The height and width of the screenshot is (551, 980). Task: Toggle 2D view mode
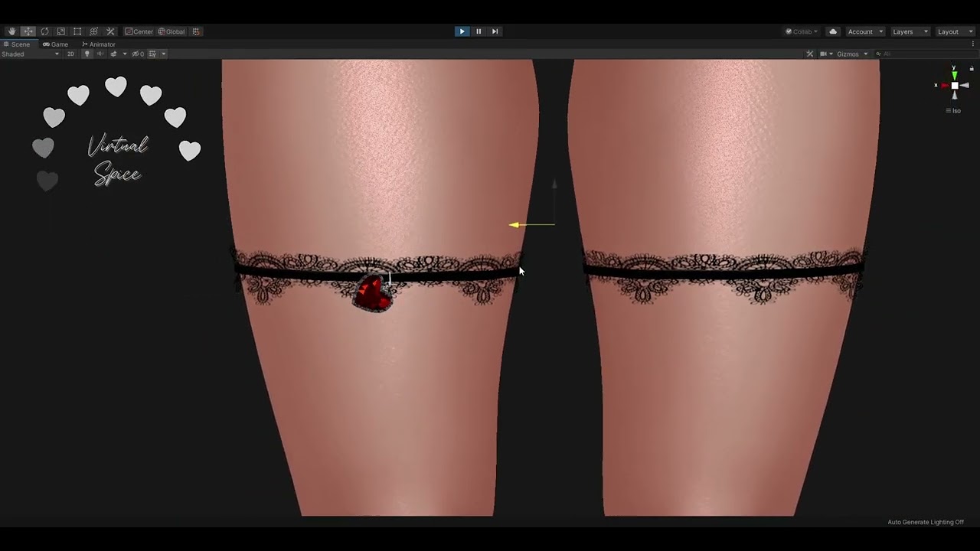pyautogui.click(x=70, y=54)
